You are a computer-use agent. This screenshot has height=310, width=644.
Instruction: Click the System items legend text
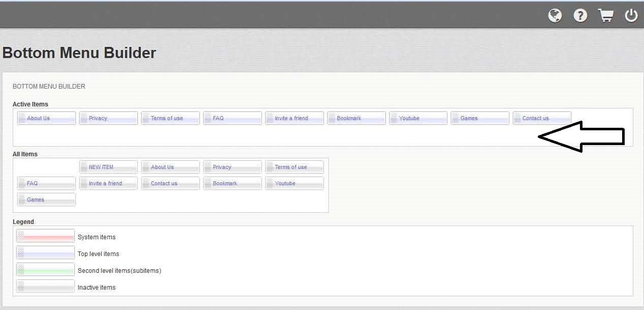97,237
